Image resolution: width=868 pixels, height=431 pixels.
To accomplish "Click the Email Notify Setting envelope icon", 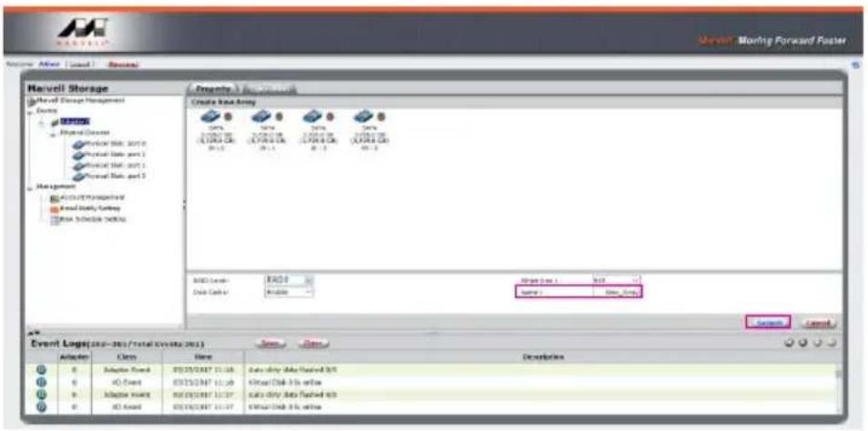I will (55, 209).
